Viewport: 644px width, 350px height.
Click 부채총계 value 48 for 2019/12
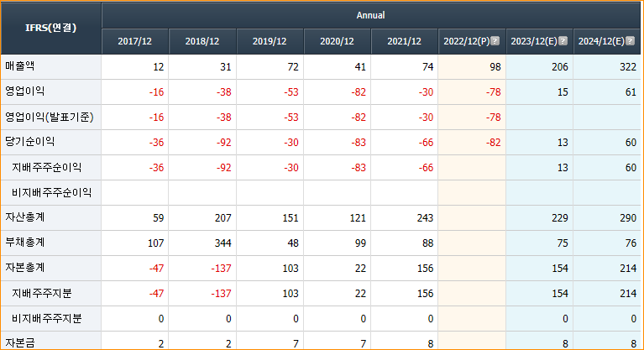click(293, 243)
